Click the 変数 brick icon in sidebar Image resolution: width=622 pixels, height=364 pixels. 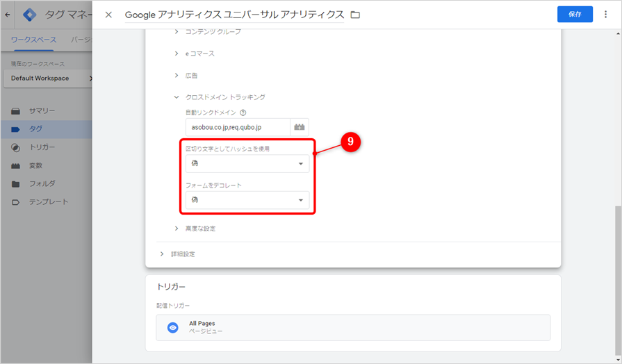point(15,166)
